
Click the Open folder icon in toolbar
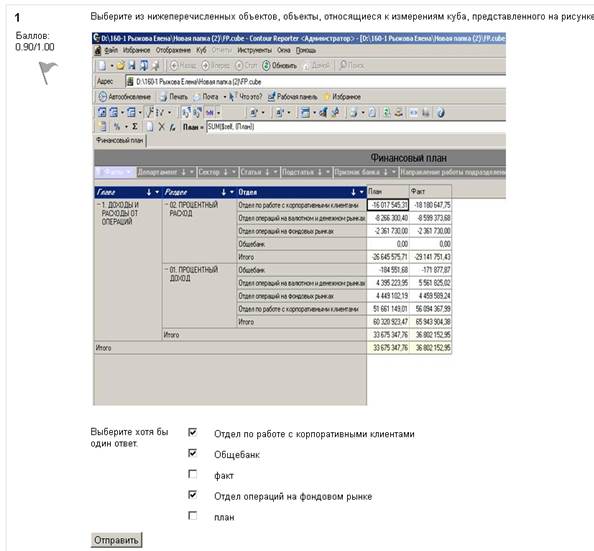(x=120, y=66)
